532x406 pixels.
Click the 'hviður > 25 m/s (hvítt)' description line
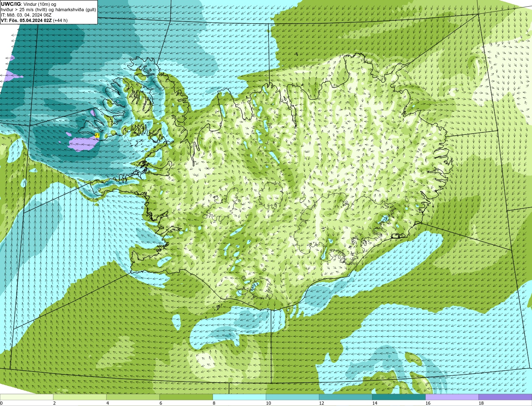click(x=48, y=9)
